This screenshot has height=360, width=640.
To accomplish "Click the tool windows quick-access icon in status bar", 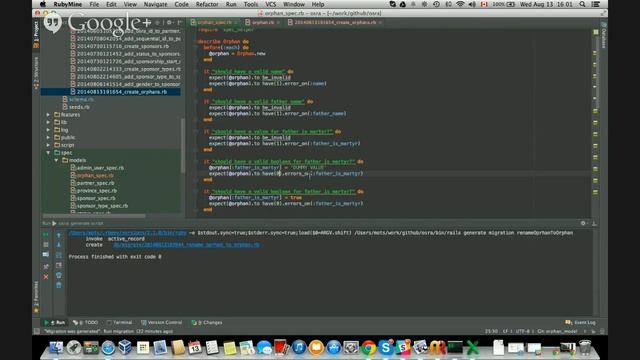I will tap(37, 331).
